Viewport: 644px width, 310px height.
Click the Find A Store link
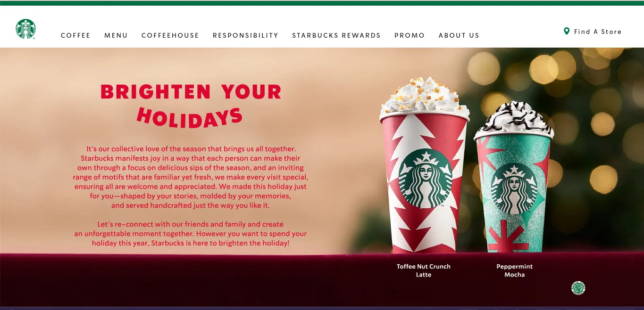pos(598,32)
